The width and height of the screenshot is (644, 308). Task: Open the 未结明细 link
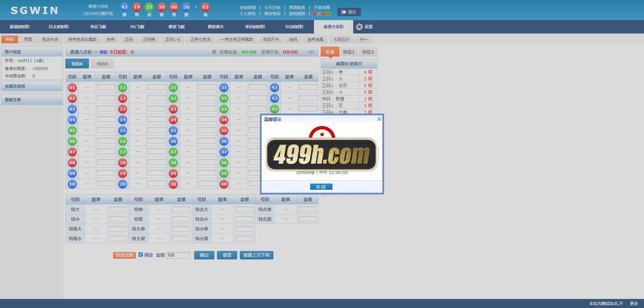coord(248,7)
